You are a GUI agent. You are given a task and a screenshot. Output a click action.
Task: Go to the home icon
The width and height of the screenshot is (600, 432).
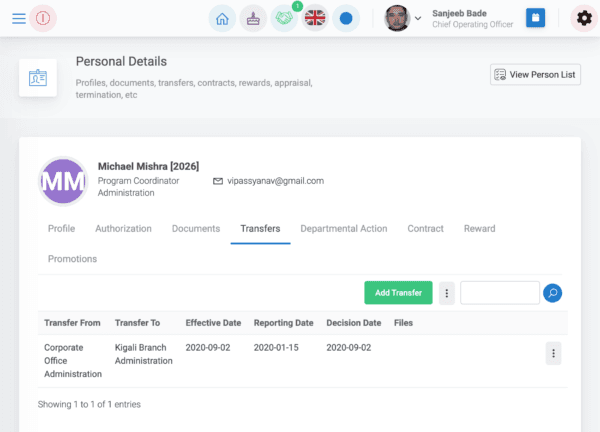(222, 18)
